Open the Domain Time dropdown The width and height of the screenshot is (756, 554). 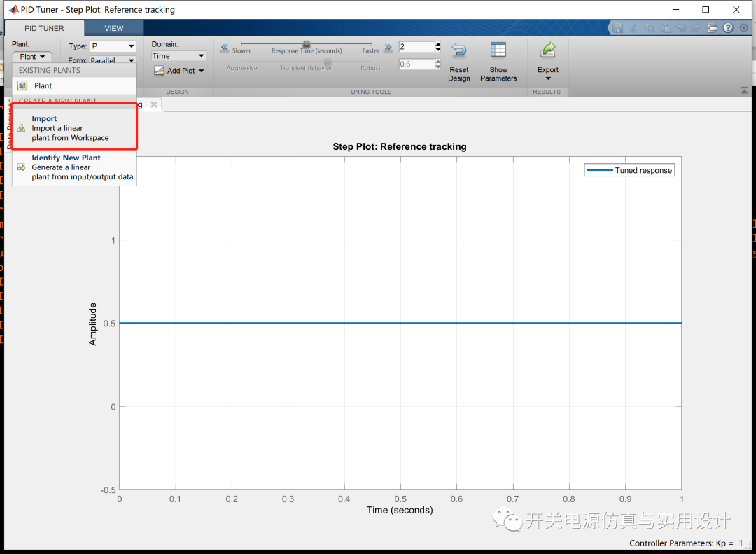coord(178,56)
